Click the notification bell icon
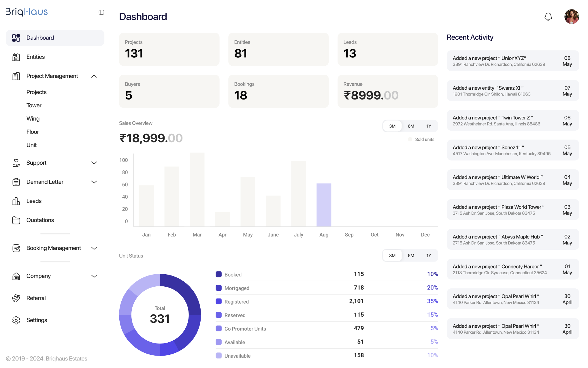 pos(548,17)
